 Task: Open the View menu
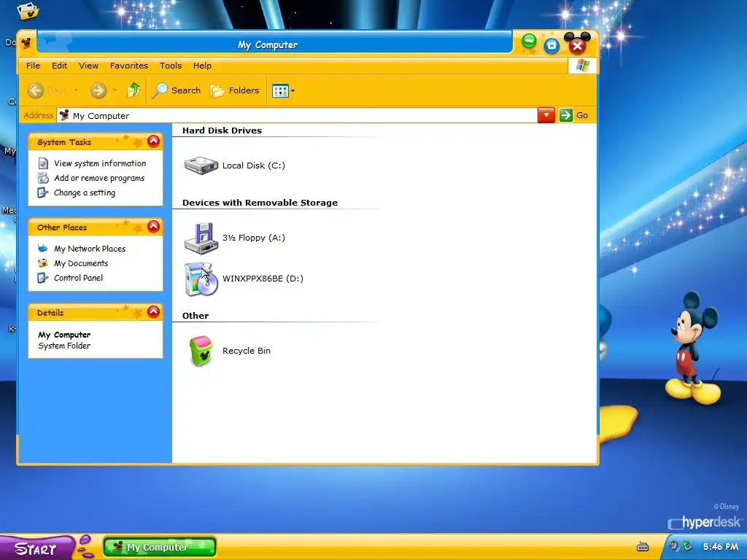click(x=88, y=66)
